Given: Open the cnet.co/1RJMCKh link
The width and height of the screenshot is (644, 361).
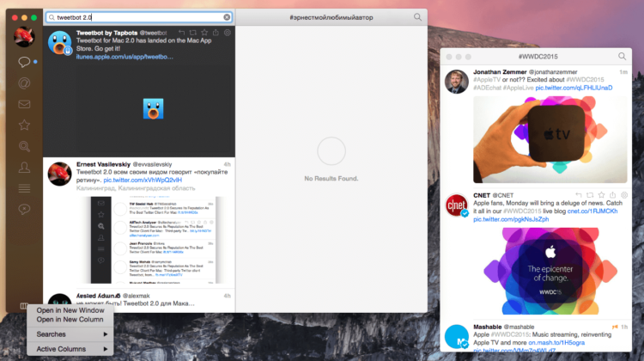Looking at the screenshot, I should 592,211.
